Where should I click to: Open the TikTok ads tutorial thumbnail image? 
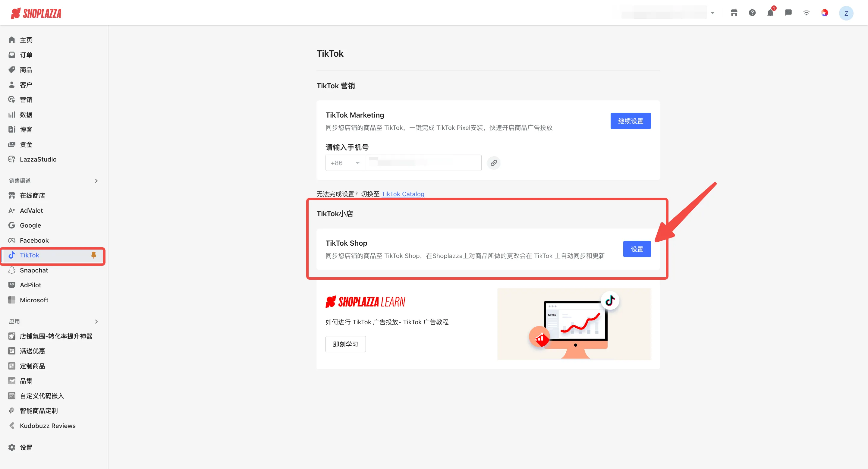coord(574,324)
